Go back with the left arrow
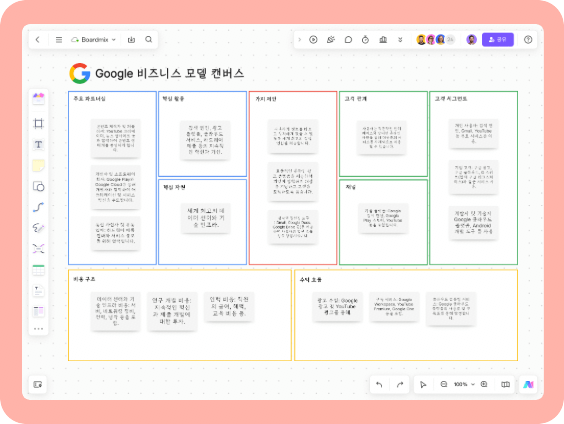Viewport: 564px width, 424px height. (x=38, y=40)
